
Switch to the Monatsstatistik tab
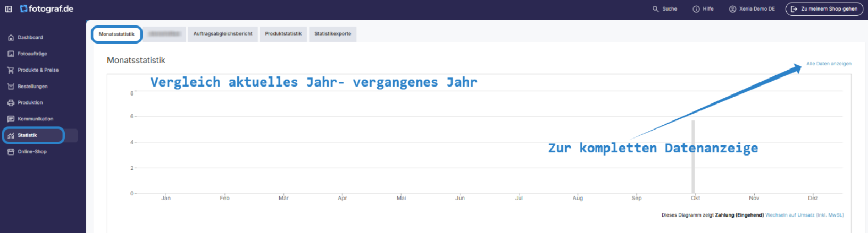[116, 34]
